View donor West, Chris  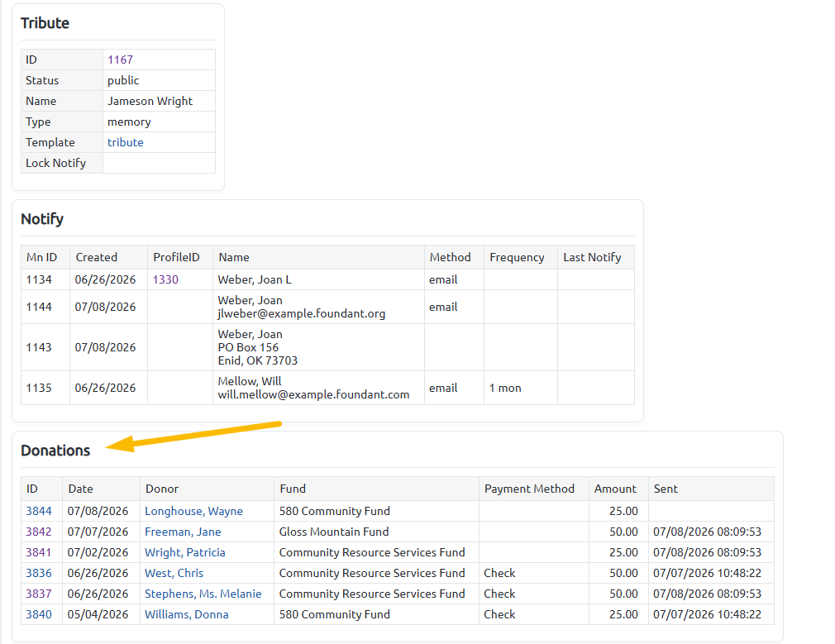click(x=174, y=573)
